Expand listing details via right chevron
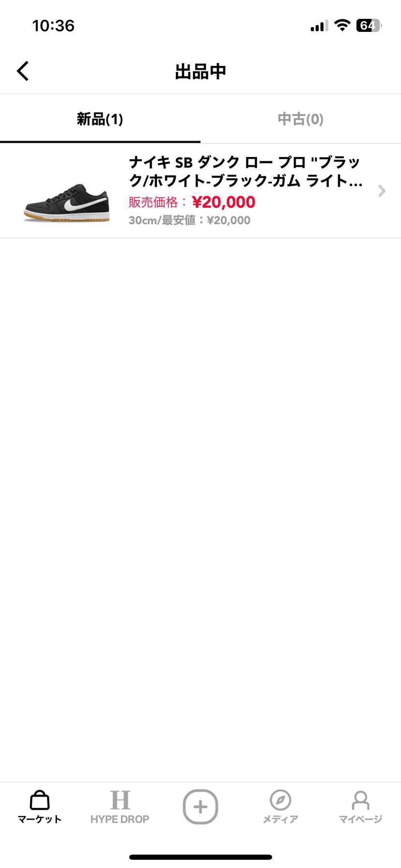This screenshot has width=401, height=868. click(x=382, y=191)
